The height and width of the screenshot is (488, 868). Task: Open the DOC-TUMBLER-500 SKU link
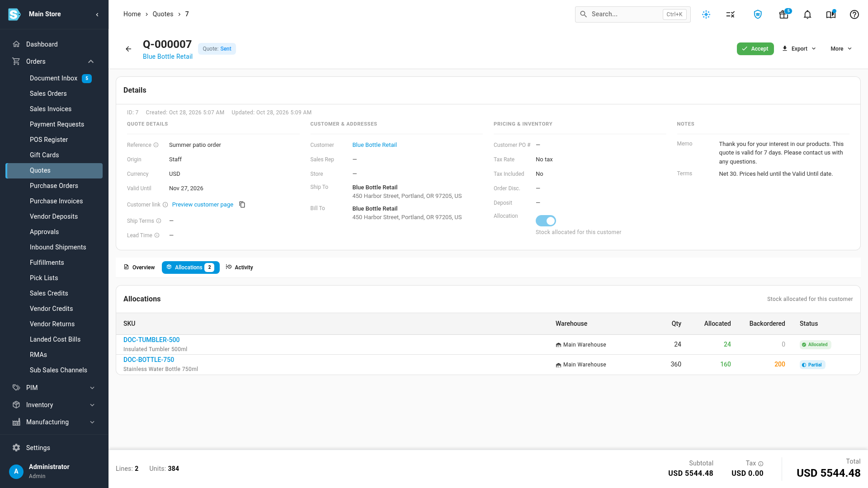click(x=151, y=340)
